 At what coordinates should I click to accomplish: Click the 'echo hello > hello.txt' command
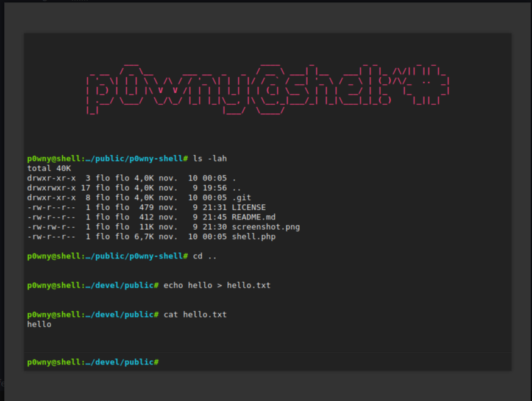pyautogui.click(x=217, y=285)
